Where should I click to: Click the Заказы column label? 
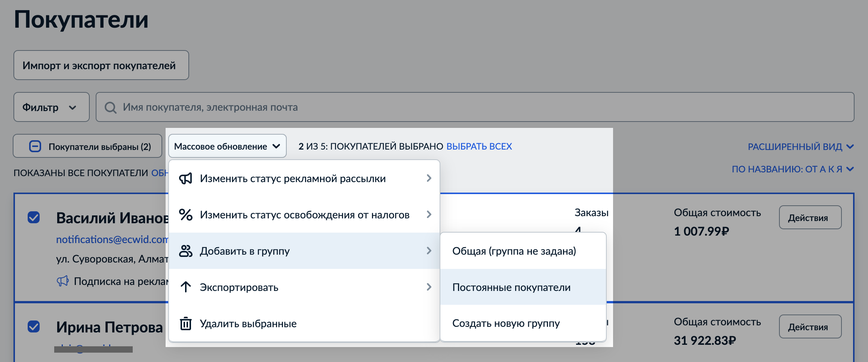591,212
